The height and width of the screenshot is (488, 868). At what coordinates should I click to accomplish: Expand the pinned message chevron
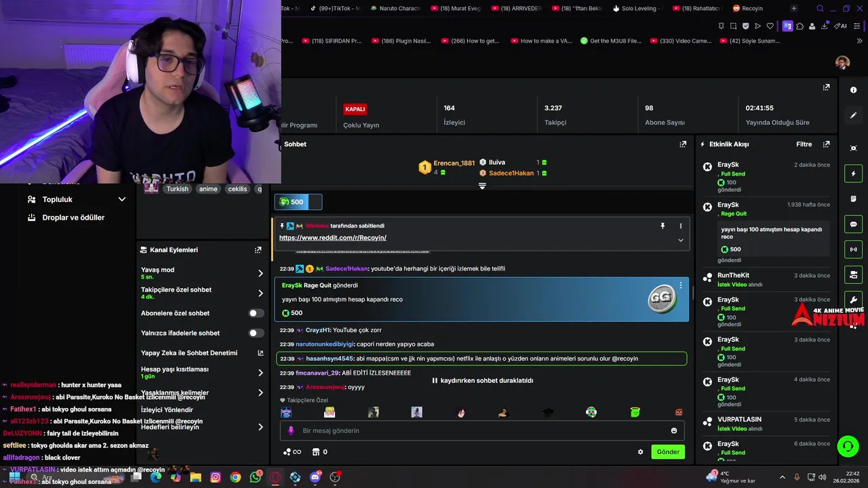tap(681, 240)
